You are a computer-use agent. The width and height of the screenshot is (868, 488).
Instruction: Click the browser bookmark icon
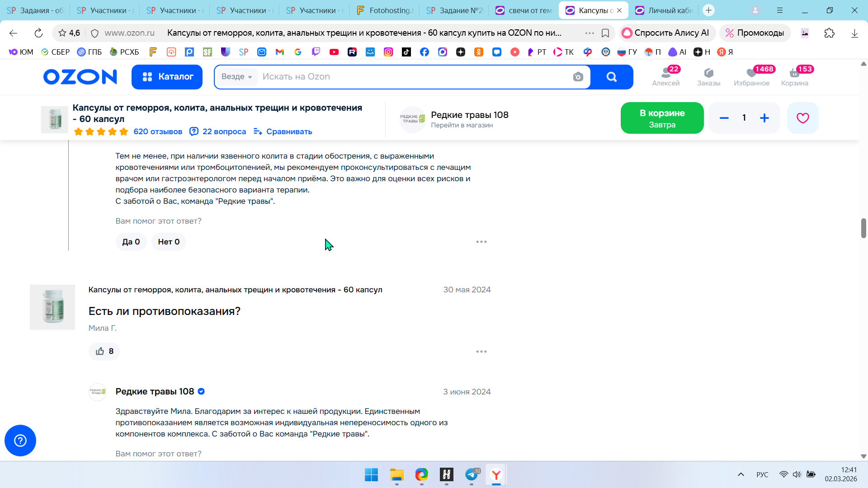coord(605,33)
